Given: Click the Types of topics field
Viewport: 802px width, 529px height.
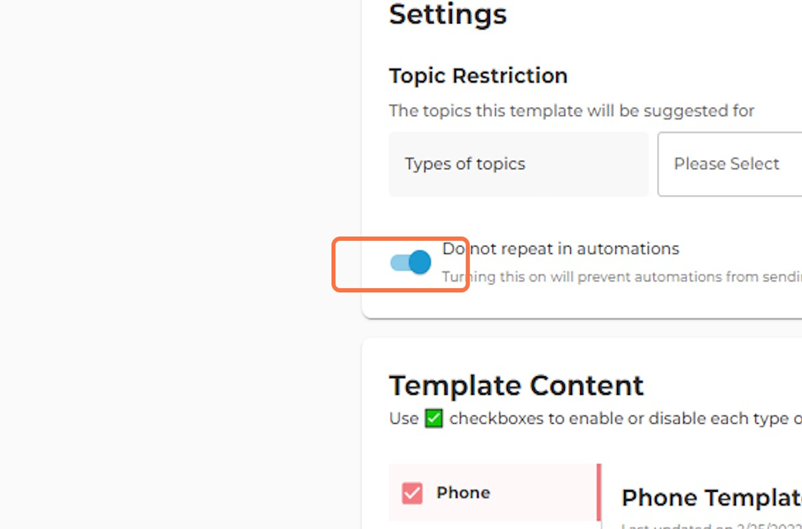Looking at the screenshot, I should click(x=519, y=164).
